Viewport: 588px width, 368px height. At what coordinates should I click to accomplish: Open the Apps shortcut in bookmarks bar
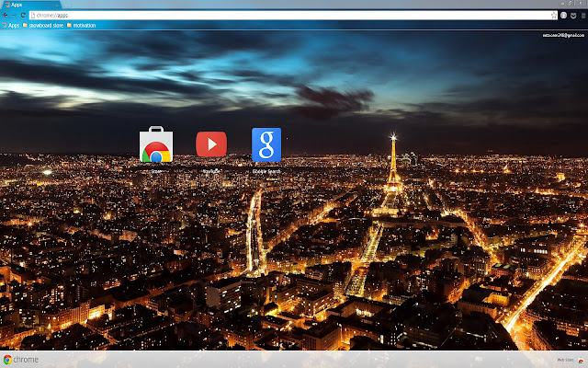tap(10, 26)
